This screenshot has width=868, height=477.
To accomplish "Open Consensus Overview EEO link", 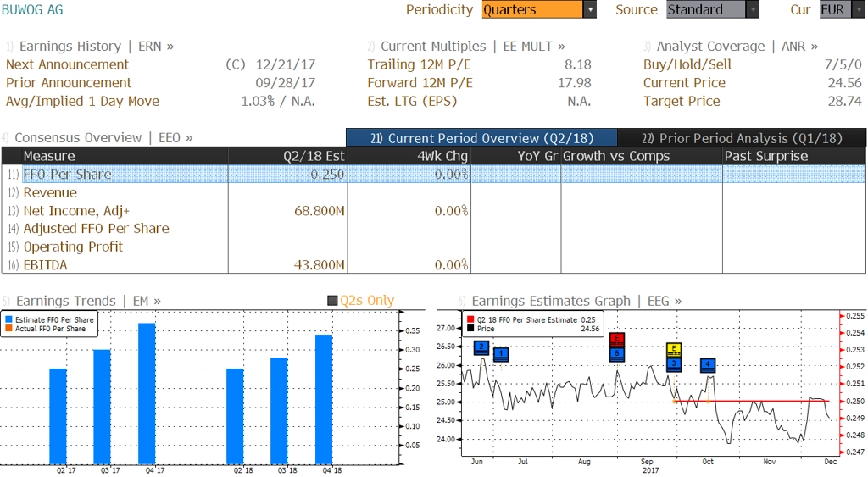I will coord(103,137).
